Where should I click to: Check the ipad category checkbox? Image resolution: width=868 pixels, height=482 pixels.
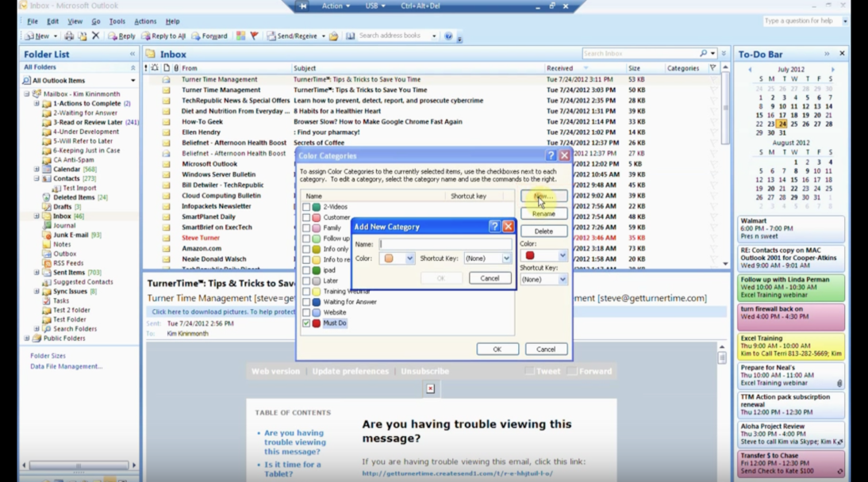306,270
